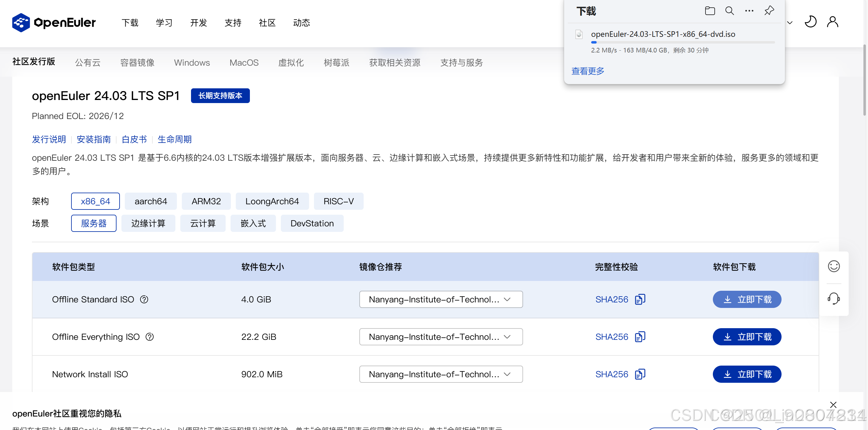
Task: Open downloads folder icon in download panel
Action: [x=709, y=11]
